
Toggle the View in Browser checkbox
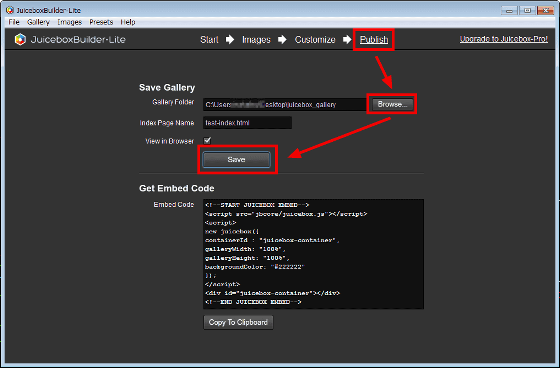207,140
